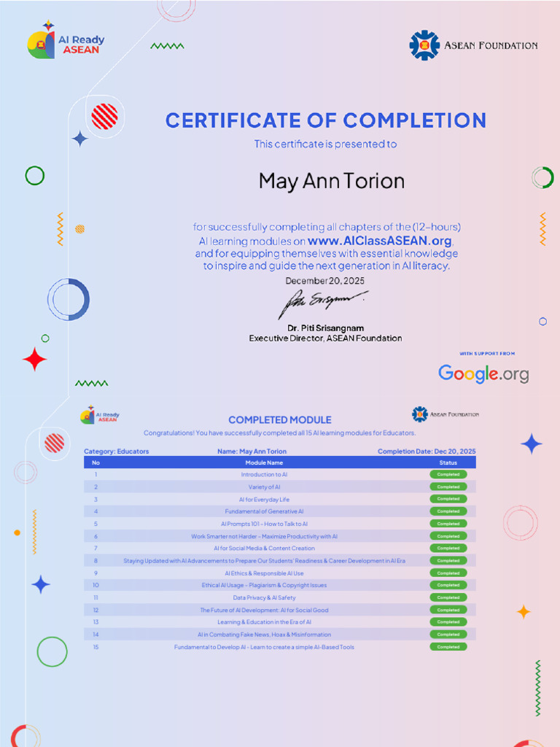560x747 pixels.
Task: Click the Category: Educators label
Action: 116,451
